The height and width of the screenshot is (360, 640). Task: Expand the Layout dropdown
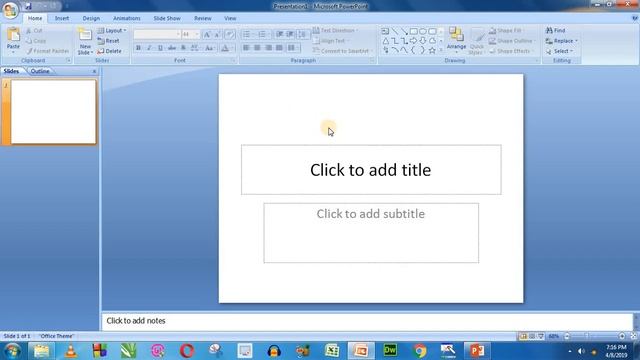click(112, 31)
